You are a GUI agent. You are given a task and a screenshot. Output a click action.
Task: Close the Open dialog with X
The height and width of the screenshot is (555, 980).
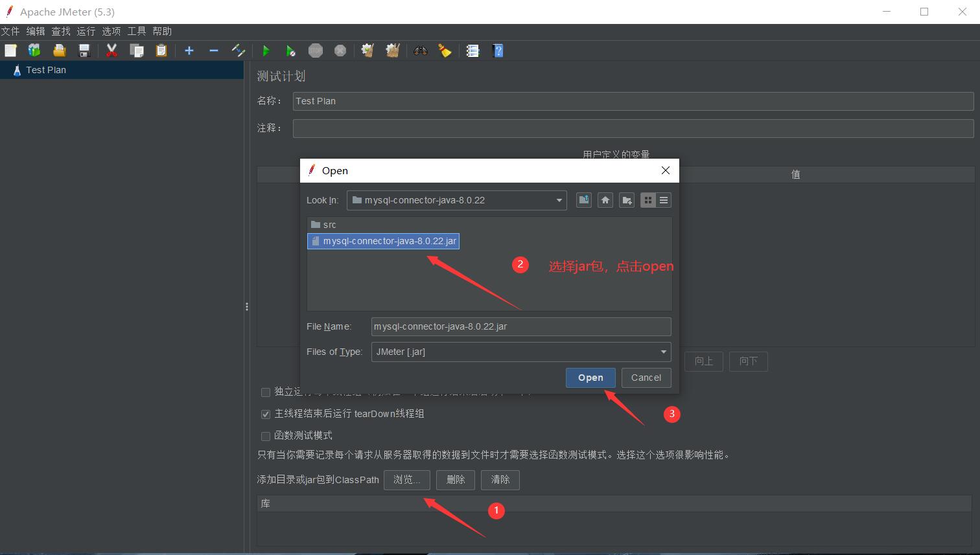point(665,170)
